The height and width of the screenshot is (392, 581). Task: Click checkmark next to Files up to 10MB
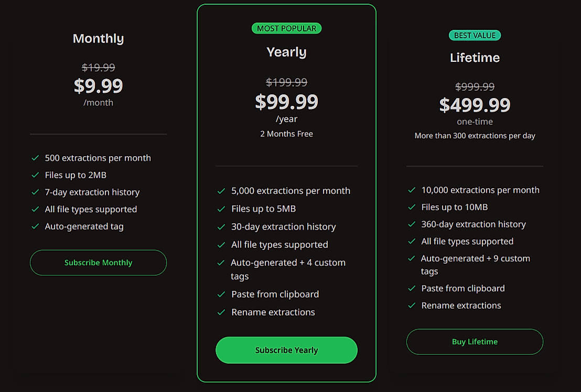point(412,207)
